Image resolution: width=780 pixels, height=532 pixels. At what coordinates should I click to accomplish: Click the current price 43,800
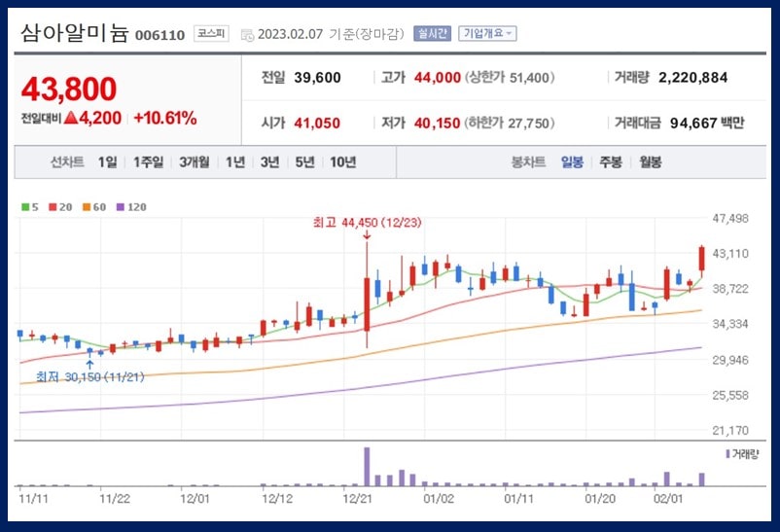click(69, 89)
